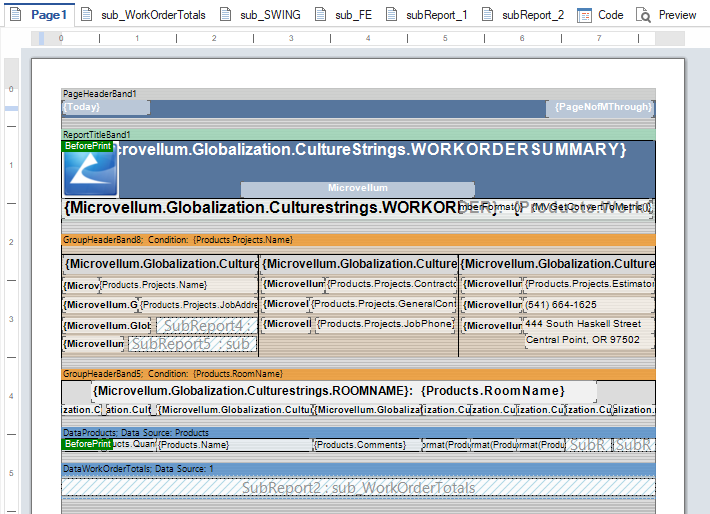Select the ReportTitleBand1 band header
The height and width of the screenshot is (514, 710).
tap(358, 135)
